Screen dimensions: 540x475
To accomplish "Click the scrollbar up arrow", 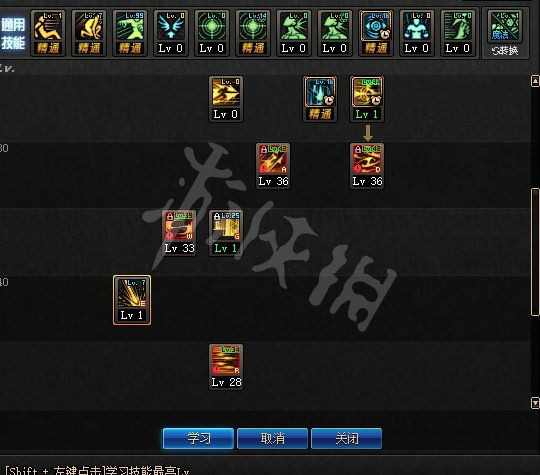I will 535,81.
